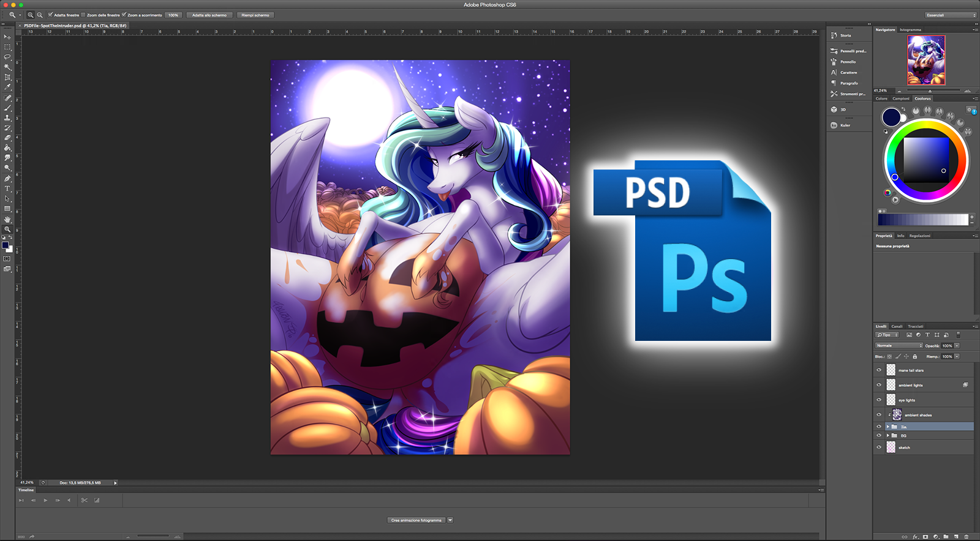Viewport: 980px width, 541px height.
Task: Click the layer effects fx icon
Action: (x=916, y=537)
